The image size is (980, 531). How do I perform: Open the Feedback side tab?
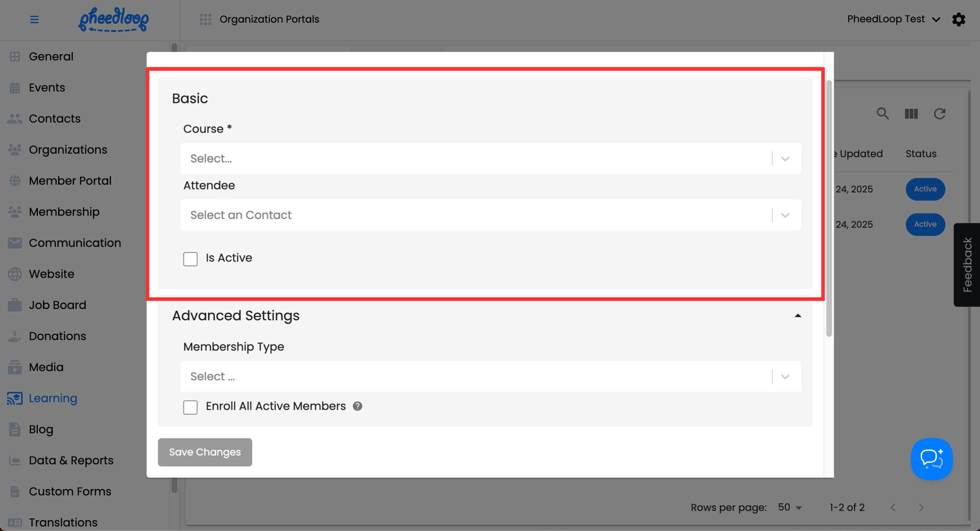click(x=967, y=265)
